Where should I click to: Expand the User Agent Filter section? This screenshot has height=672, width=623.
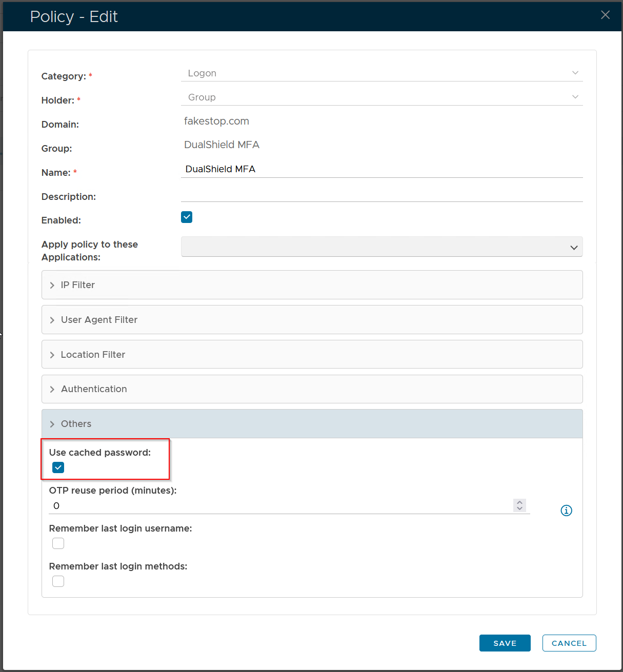tap(312, 320)
